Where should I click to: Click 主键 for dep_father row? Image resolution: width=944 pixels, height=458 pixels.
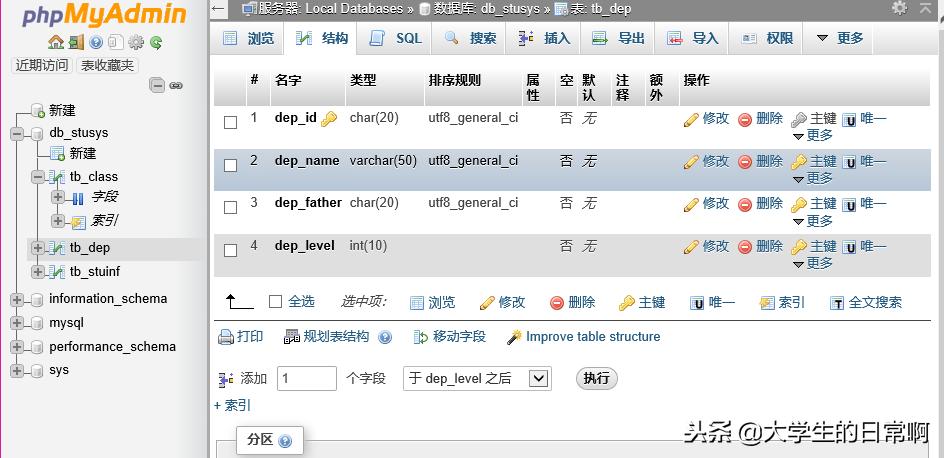pos(813,204)
